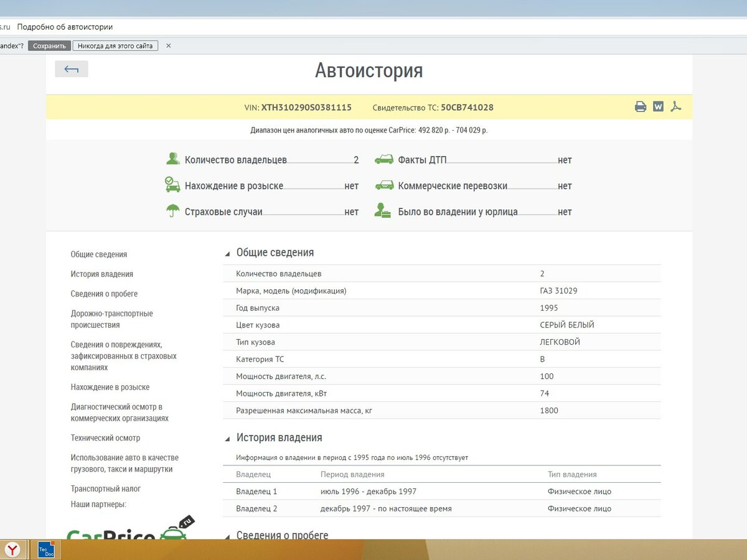Export report as Word document

658,107
